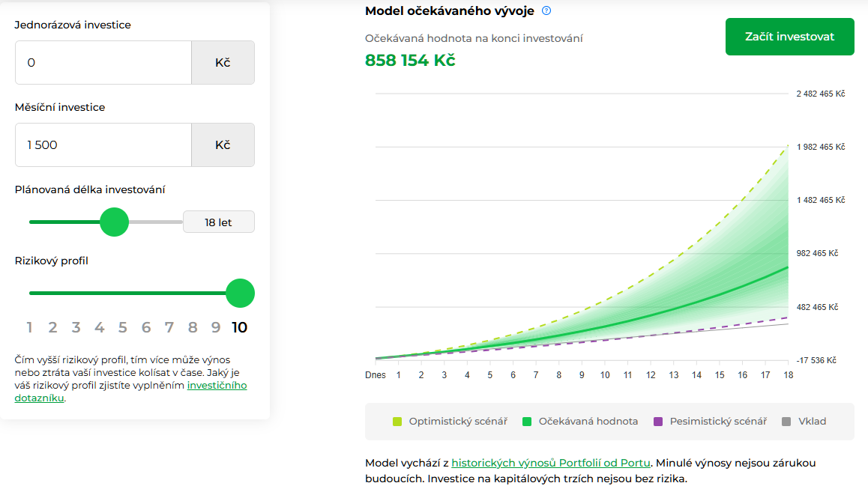Open the investičního dotazníku link
This screenshot has height=486, width=868.
[217, 386]
